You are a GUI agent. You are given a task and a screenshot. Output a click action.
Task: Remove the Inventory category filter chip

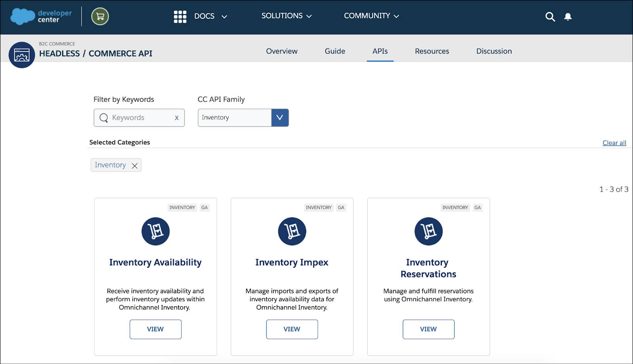[134, 165]
